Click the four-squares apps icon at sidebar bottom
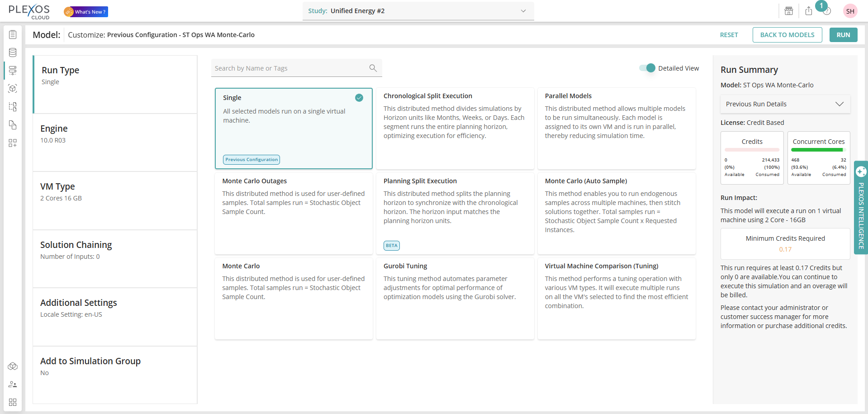 13,402
